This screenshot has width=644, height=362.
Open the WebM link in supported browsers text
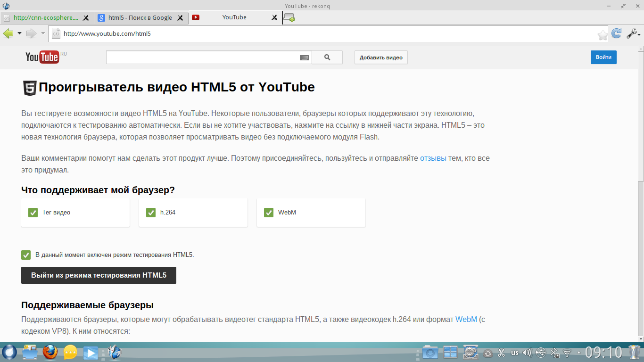pos(466,320)
